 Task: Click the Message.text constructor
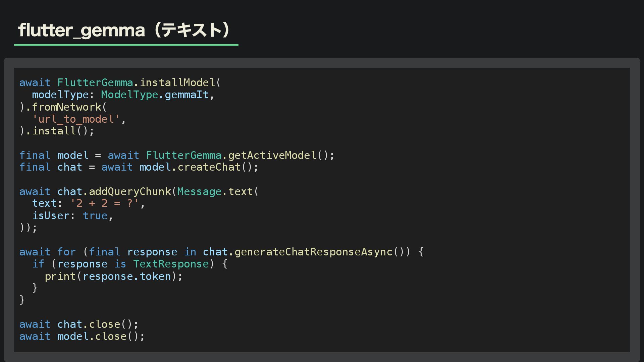[x=215, y=192]
